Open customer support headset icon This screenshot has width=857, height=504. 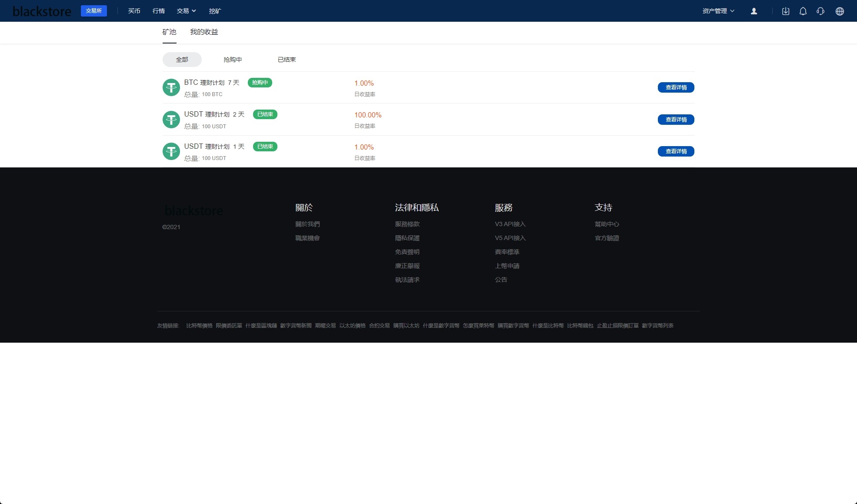click(820, 11)
